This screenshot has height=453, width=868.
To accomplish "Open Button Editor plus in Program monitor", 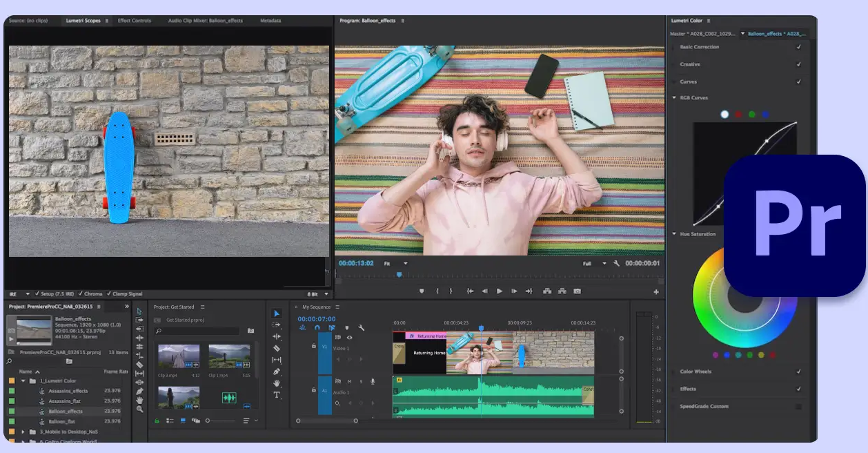I will click(656, 291).
